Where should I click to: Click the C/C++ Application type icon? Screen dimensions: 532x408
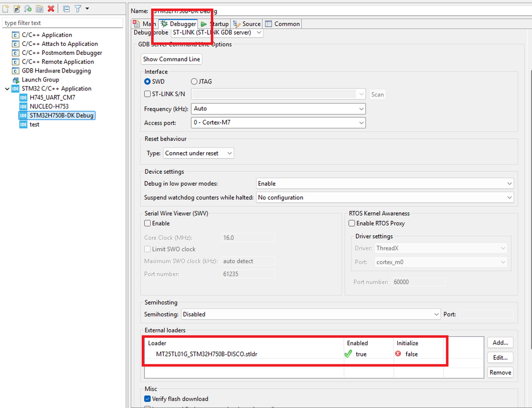[15, 35]
